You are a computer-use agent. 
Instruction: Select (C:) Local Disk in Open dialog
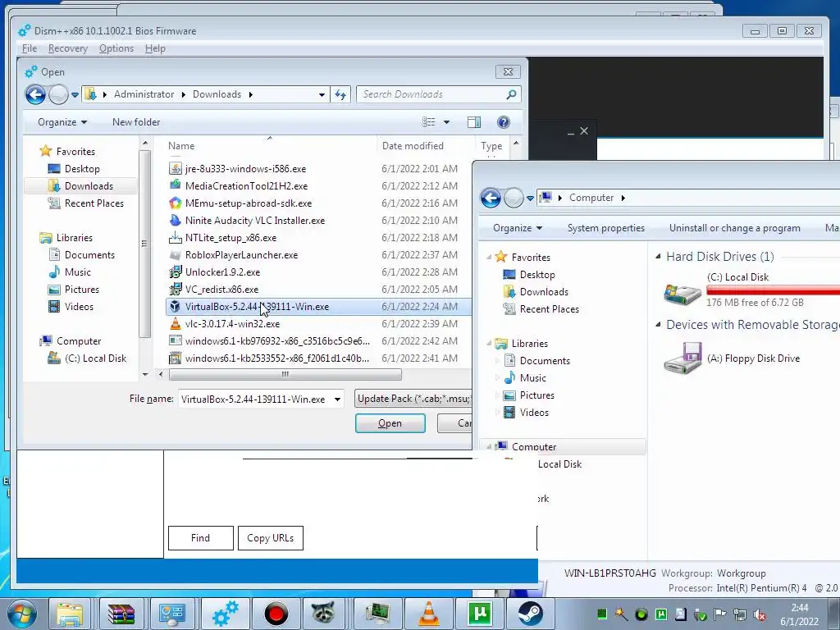pyautogui.click(x=95, y=358)
